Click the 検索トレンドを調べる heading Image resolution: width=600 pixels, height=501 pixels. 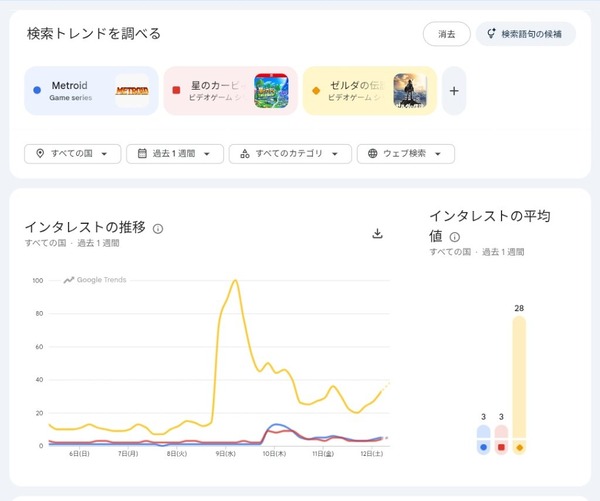pos(94,34)
